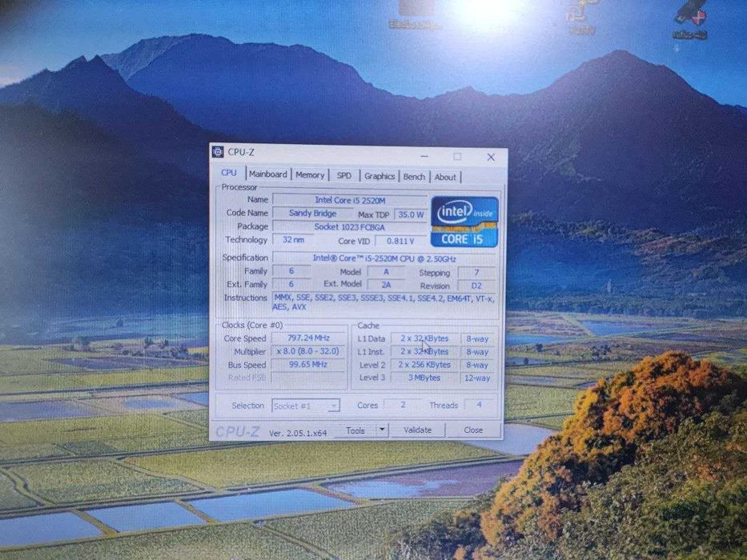Click the Level 3 value 3 MBytes
Image resolution: width=747 pixels, height=560 pixels.
424,378
